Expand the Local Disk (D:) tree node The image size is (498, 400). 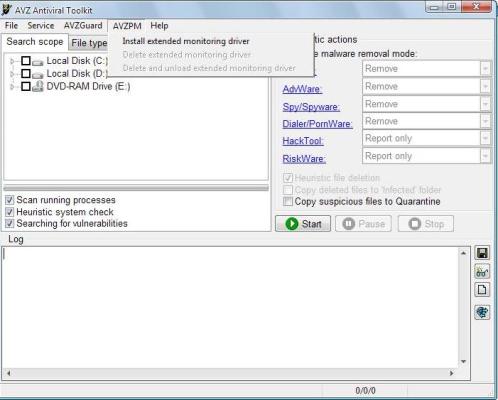pos(12,74)
